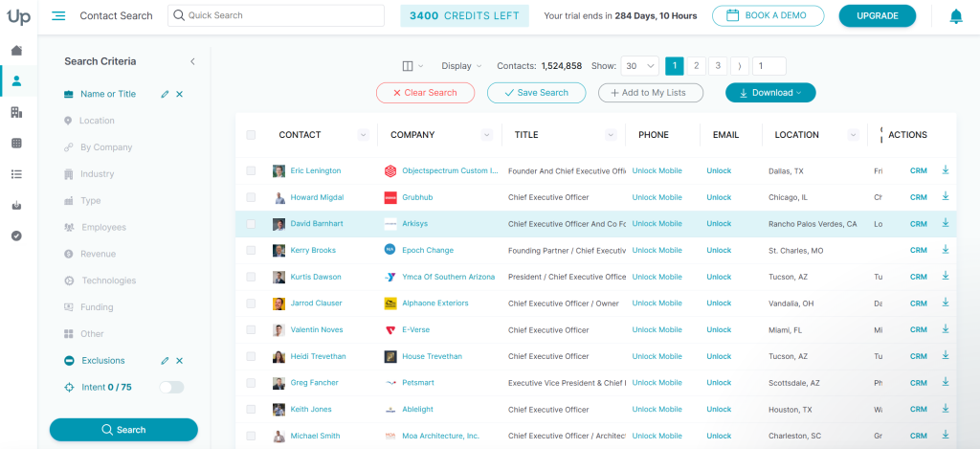980x449 pixels.
Task: Open the Display options dropdown
Action: (x=462, y=66)
